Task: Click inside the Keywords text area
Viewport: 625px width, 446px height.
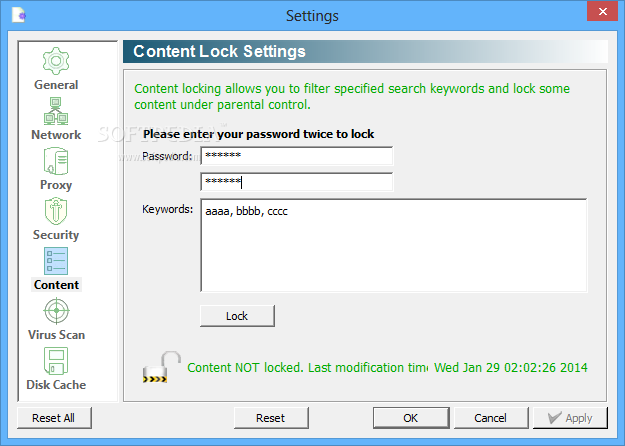Action: point(394,246)
